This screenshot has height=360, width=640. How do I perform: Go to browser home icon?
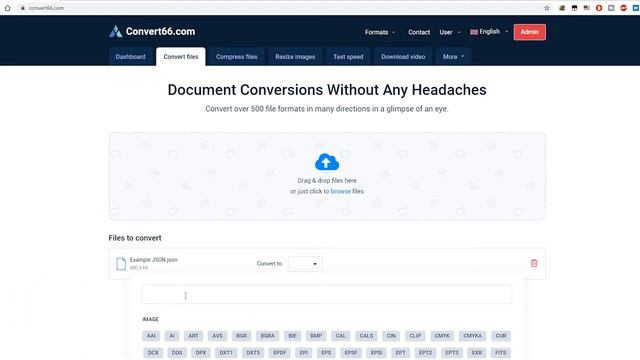7,8
